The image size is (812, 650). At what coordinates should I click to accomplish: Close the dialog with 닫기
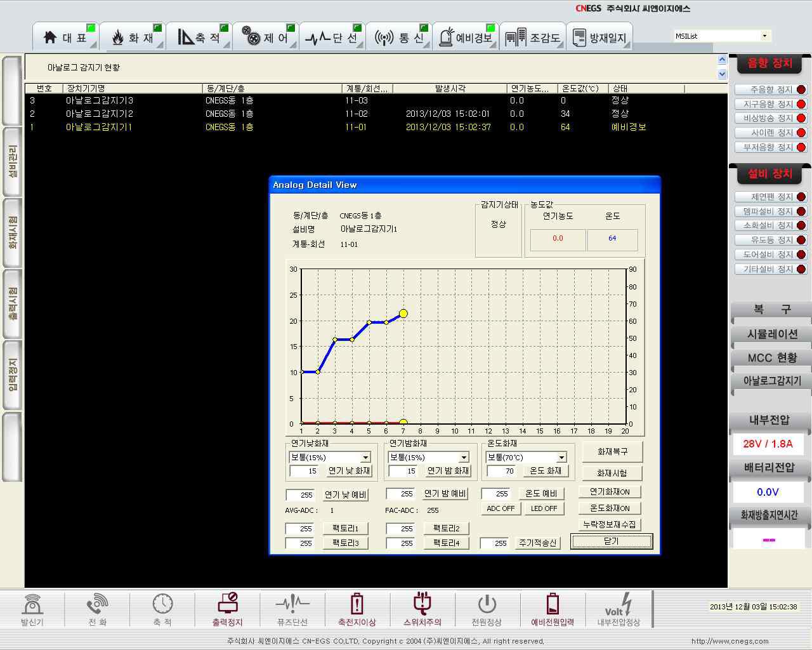611,541
